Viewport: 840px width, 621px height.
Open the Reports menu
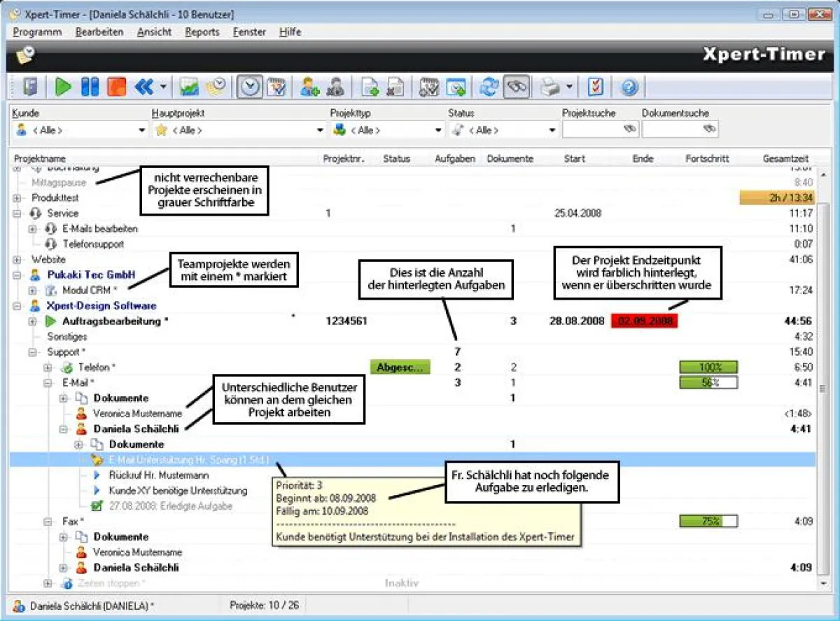(202, 32)
